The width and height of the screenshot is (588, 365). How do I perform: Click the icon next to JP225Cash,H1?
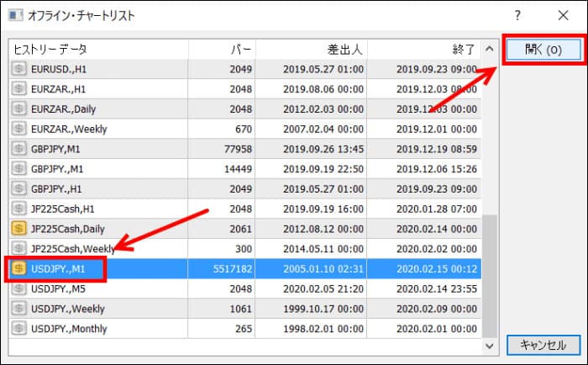(19, 208)
